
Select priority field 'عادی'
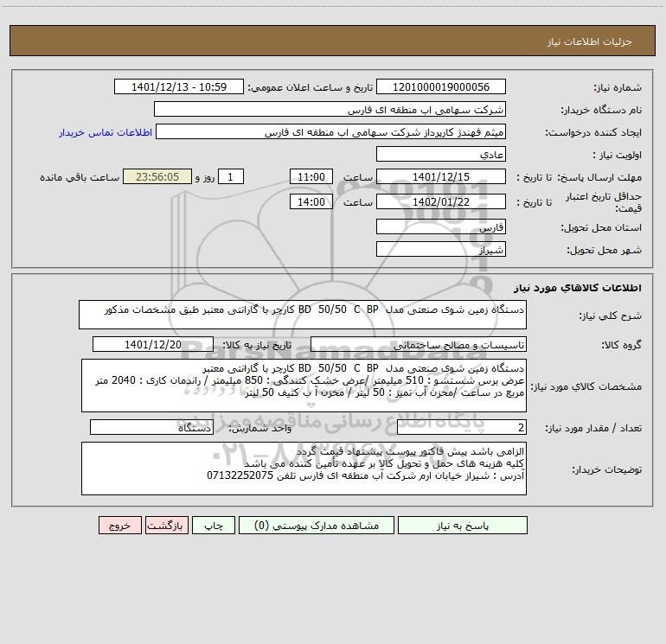click(x=441, y=154)
